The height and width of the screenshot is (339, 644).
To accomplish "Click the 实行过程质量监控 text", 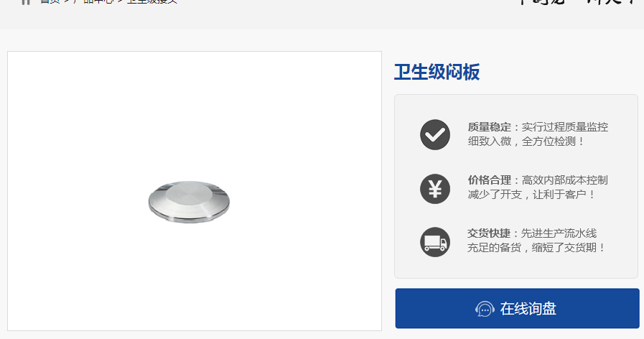I will (565, 127).
